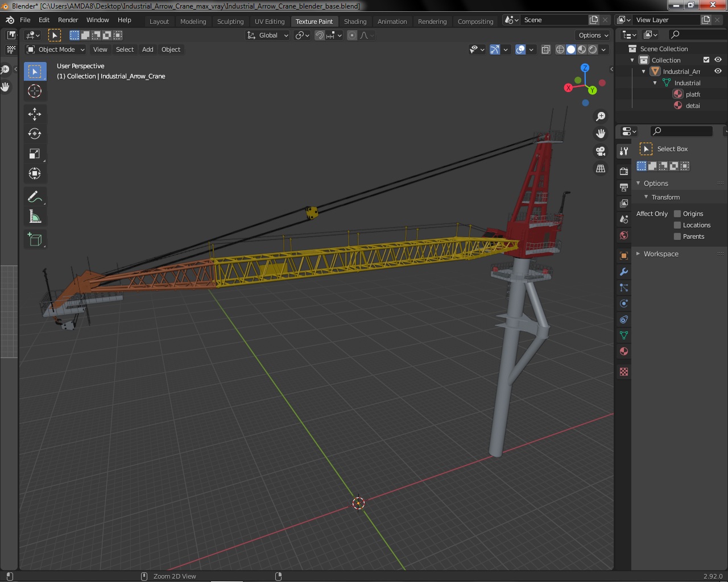Open the viewport Add menu
This screenshot has height=582, width=728.
147,49
